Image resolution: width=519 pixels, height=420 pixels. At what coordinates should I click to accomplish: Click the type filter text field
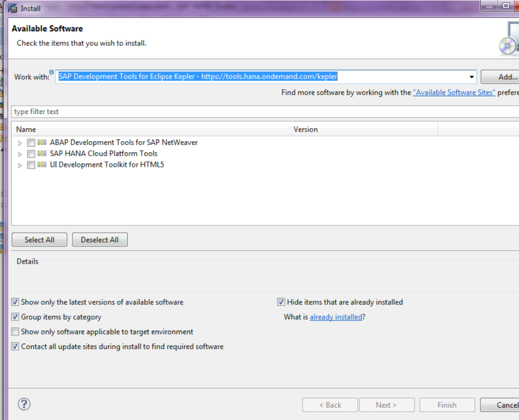[x=265, y=111]
